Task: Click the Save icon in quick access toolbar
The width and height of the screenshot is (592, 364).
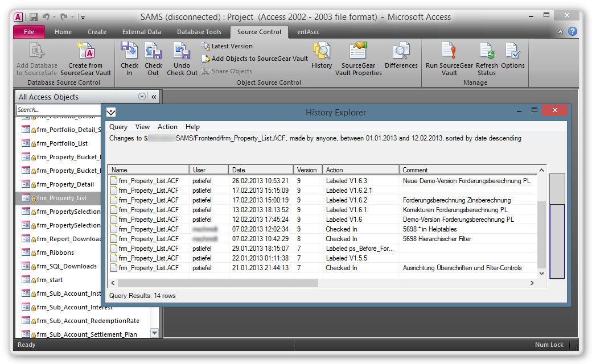Action: click(34, 17)
